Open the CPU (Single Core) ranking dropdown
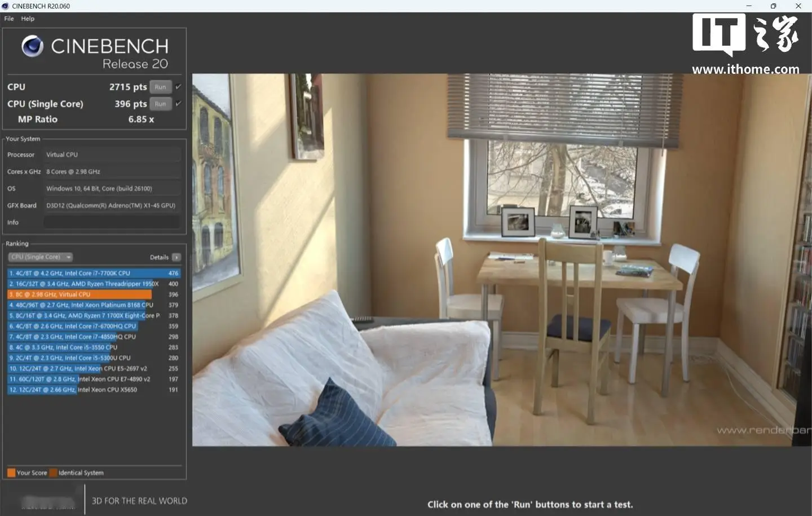Image resolution: width=812 pixels, height=516 pixels. click(40, 257)
